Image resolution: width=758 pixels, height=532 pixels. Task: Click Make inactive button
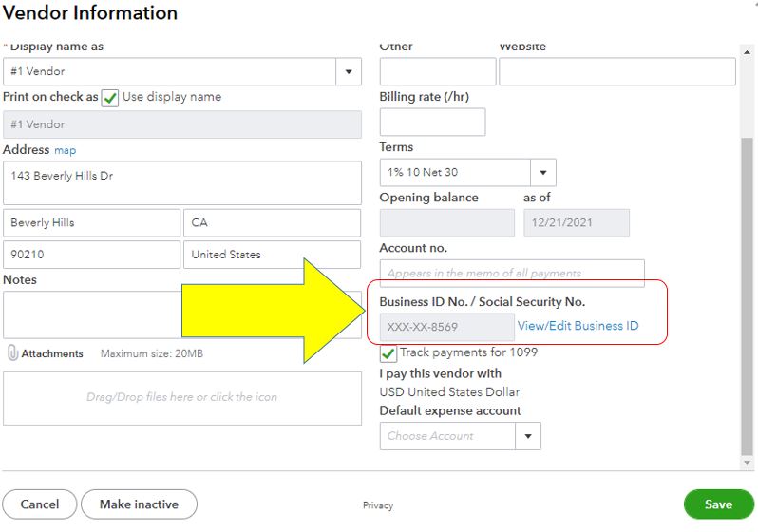pyautogui.click(x=139, y=504)
